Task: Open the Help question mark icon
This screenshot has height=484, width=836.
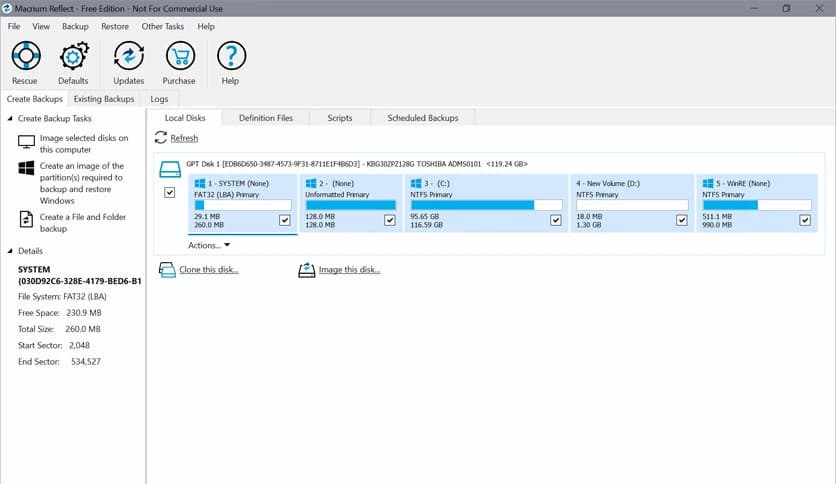Action: click(231, 56)
